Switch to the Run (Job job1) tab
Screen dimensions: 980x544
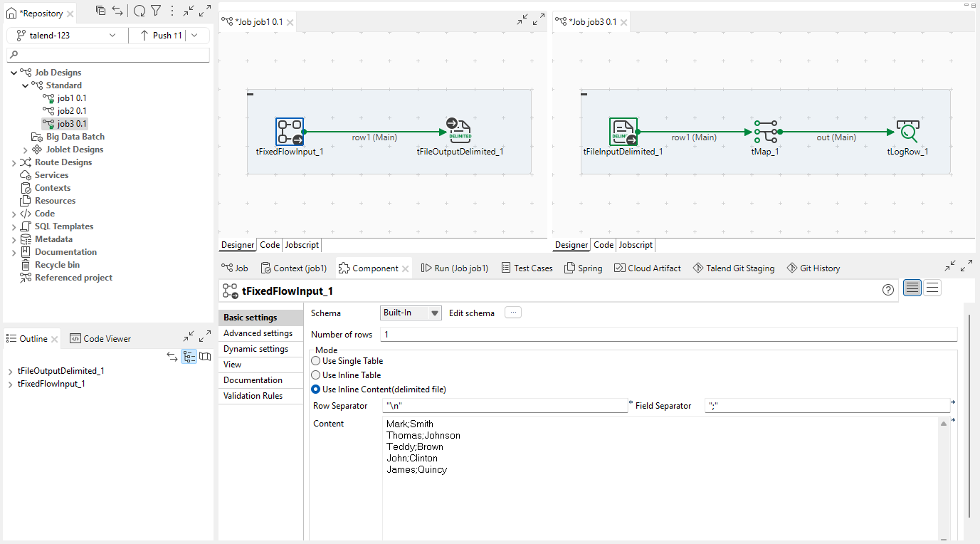[x=455, y=268]
